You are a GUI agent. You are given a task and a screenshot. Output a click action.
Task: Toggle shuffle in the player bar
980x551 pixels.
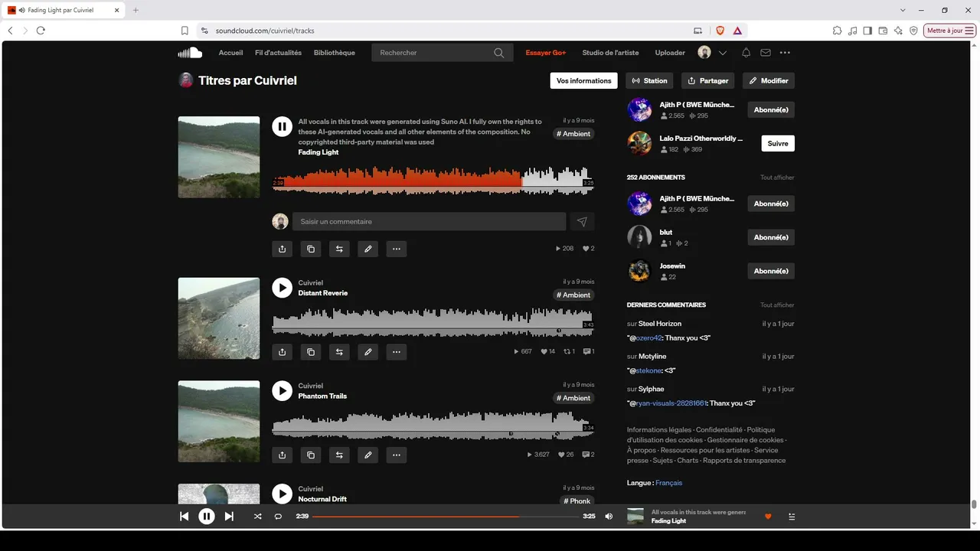click(257, 517)
